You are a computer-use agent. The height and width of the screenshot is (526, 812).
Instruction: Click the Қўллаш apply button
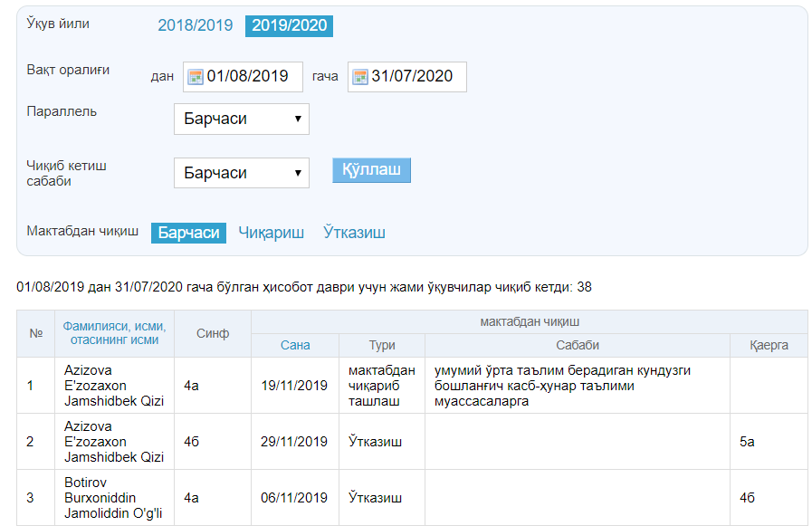tap(371, 171)
